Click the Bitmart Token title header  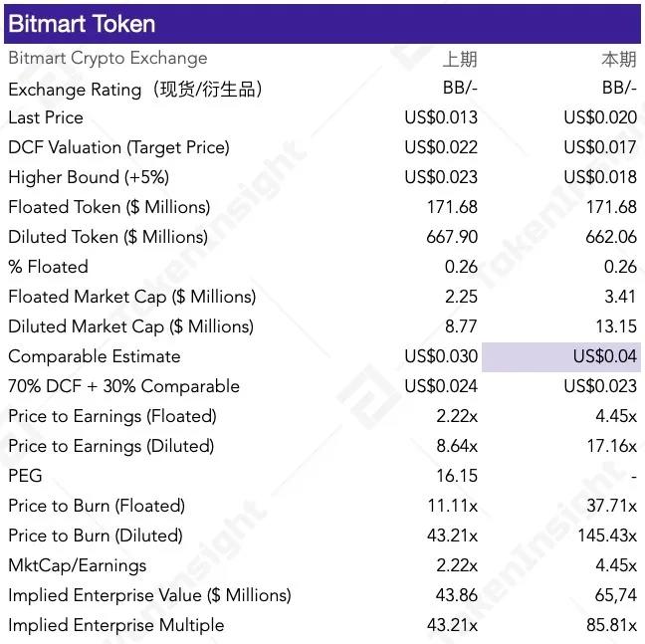point(82,24)
